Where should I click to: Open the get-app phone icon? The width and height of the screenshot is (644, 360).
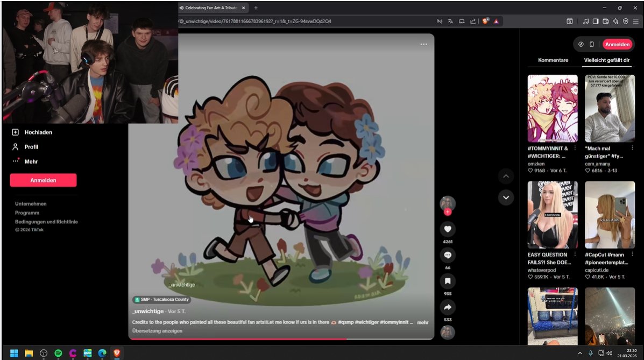click(x=591, y=44)
